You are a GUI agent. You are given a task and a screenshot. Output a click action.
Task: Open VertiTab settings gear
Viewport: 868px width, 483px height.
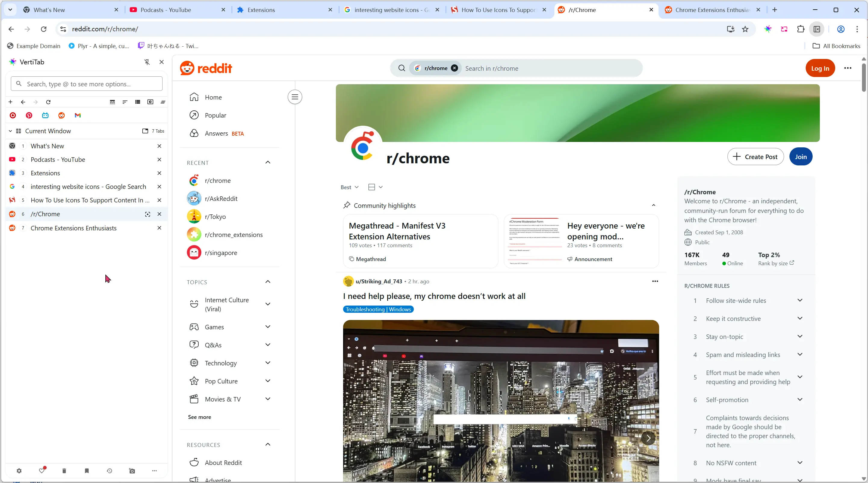(x=19, y=471)
